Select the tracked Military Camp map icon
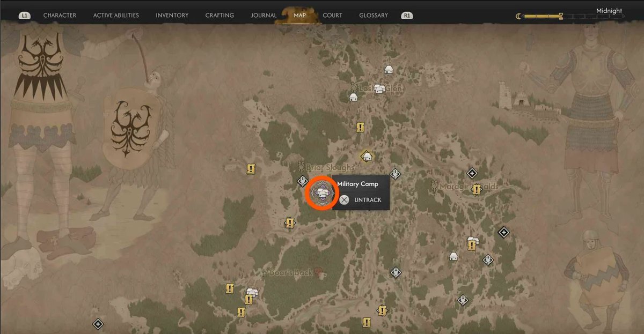Viewport: 644px width, 334px height. coord(321,192)
